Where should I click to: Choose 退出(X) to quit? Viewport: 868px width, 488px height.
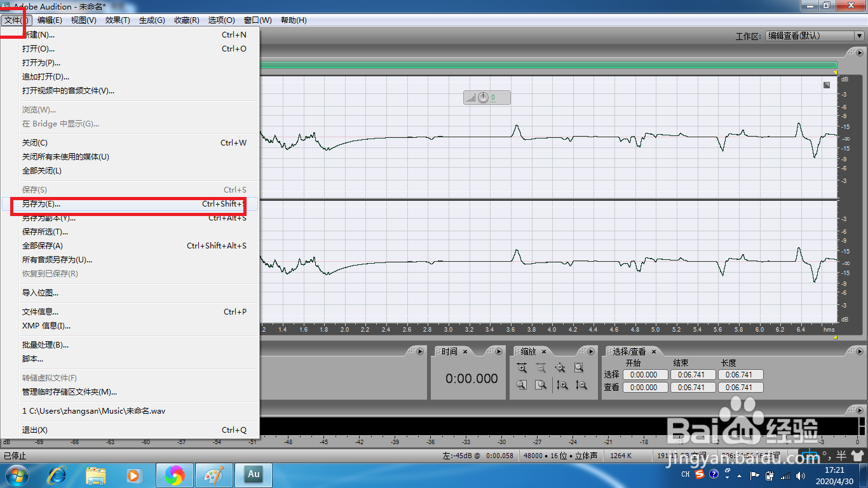(130, 430)
